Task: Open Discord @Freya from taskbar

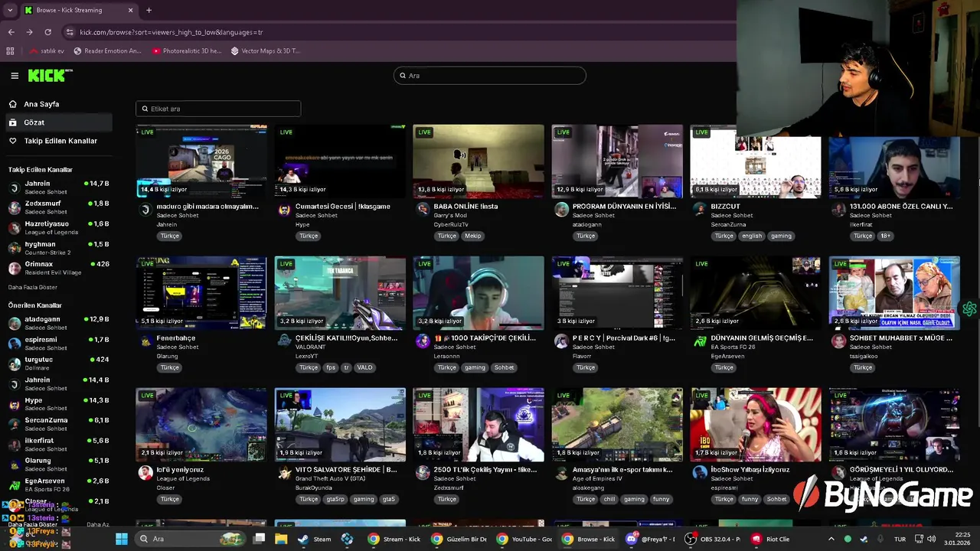Action: [x=649, y=539]
